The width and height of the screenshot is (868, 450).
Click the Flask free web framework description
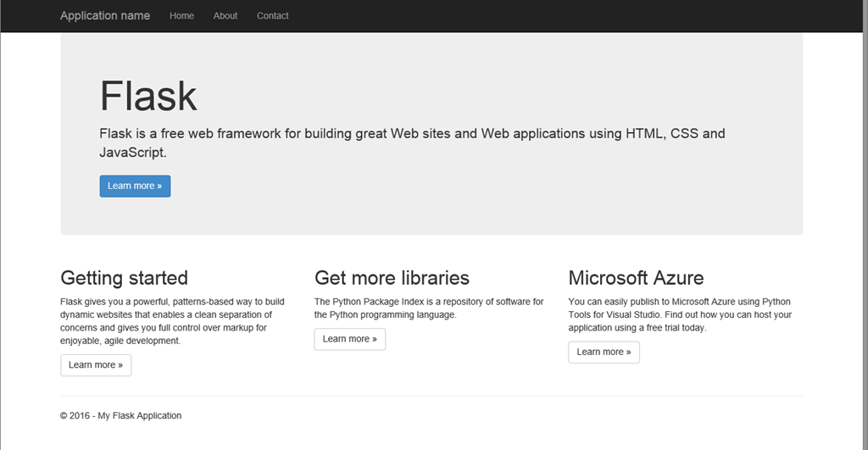click(x=413, y=143)
